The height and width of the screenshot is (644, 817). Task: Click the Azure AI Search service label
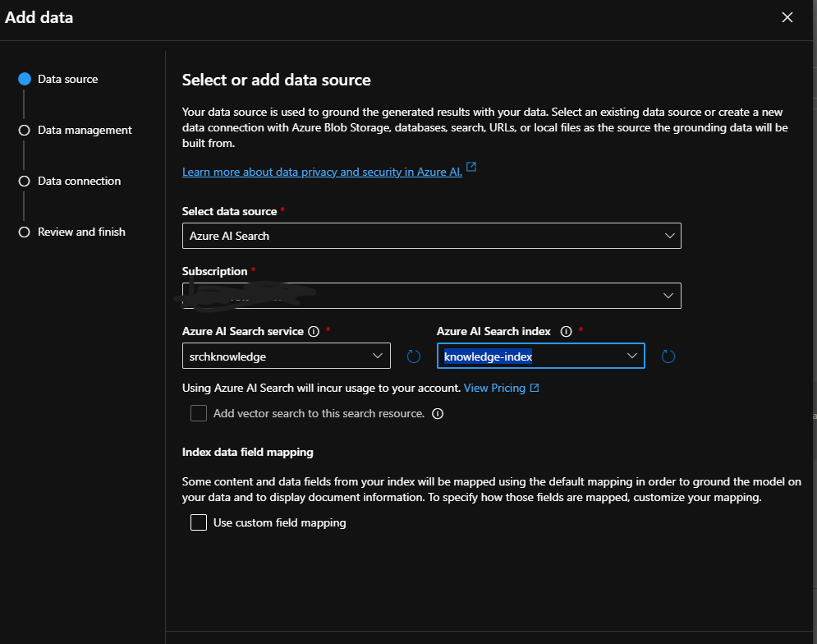click(243, 331)
